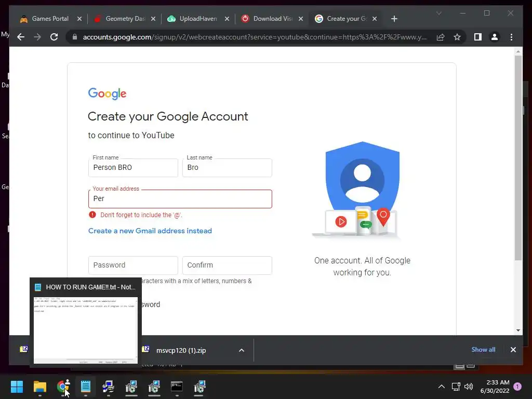
Task: Close the Create your Google Account tab
Action: point(375,19)
